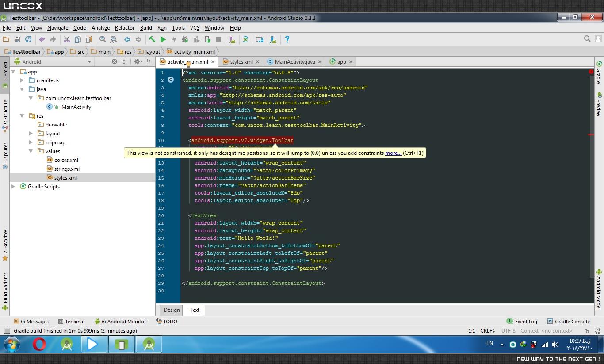
Task: Toggle the Android Model tool window
Action: (599, 290)
